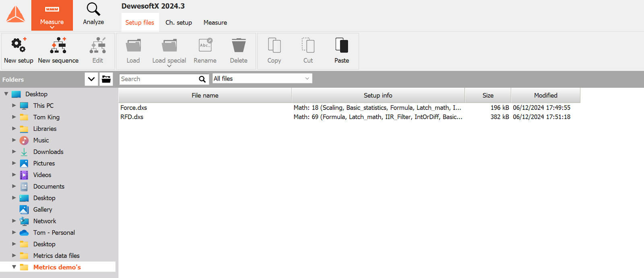644x278 pixels.
Task: Click the Load special icon
Action: [x=169, y=45]
